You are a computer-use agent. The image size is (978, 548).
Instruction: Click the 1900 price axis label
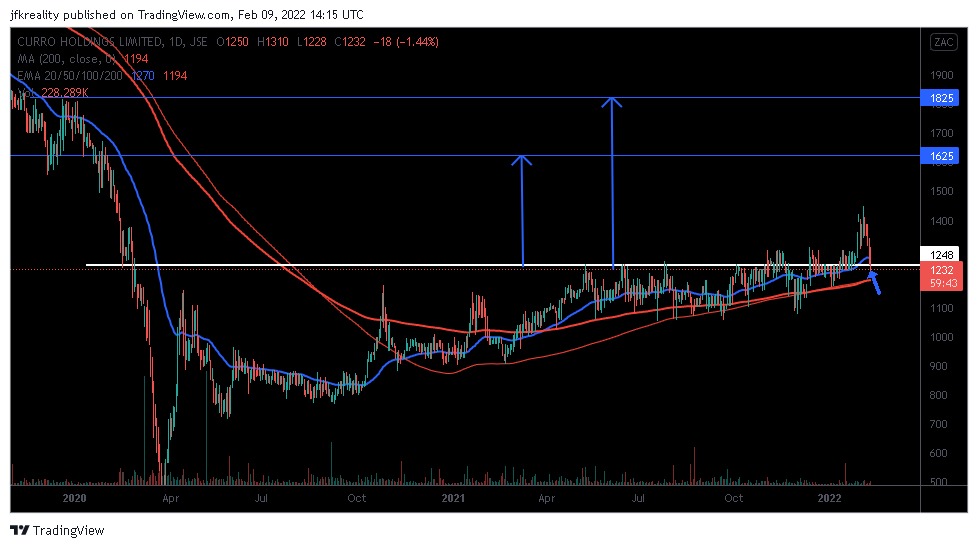942,75
